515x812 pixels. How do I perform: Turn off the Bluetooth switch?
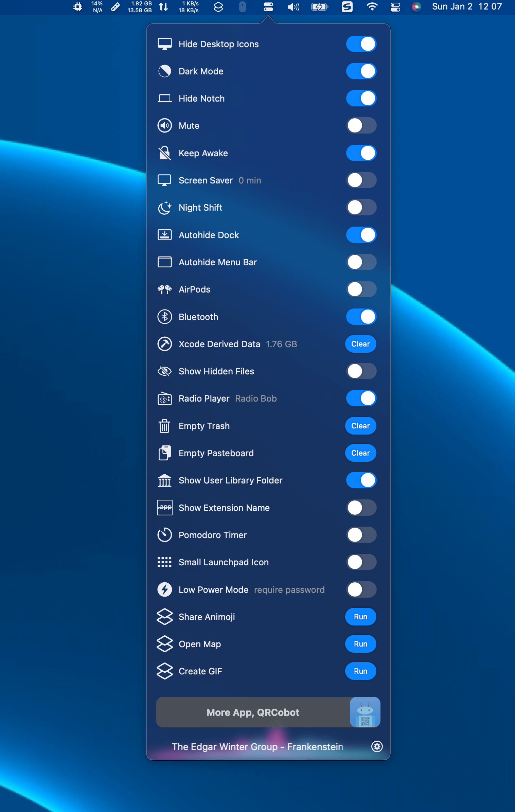[x=361, y=317]
